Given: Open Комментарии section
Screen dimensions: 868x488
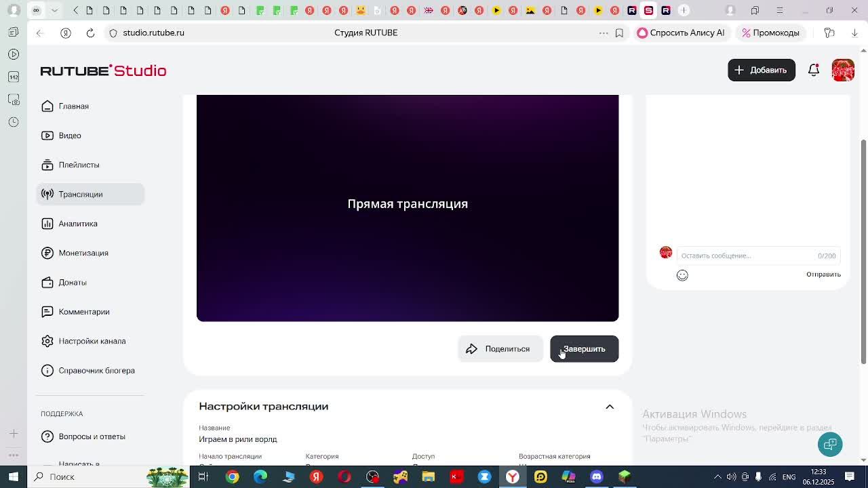Looking at the screenshot, I should 90,312.
